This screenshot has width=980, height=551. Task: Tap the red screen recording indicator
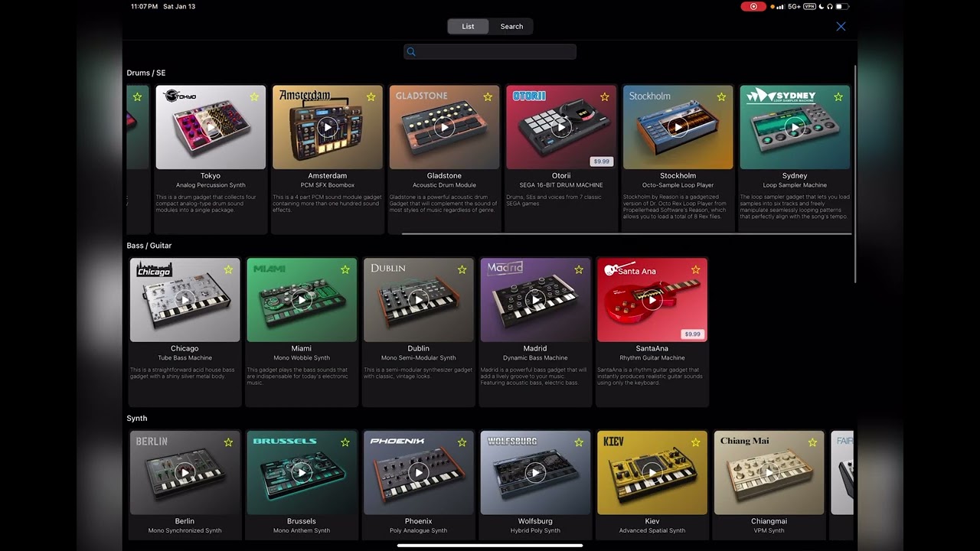click(753, 6)
